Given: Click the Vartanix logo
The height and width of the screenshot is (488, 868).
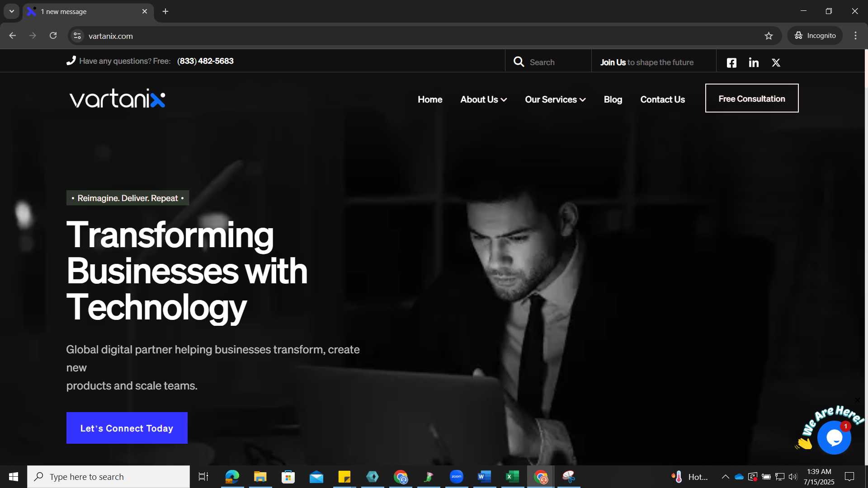Looking at the screenshot, I should coord(118,99).
